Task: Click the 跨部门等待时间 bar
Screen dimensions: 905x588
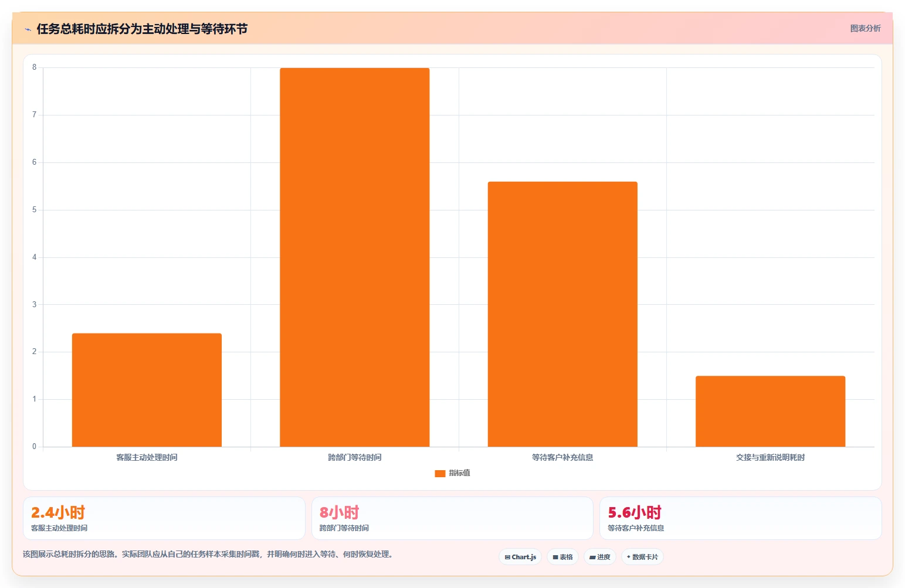Action: [355, 257]
